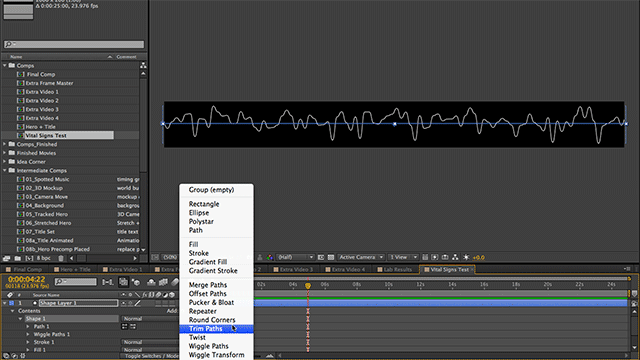
Task: Open the Final Comp timeline tab
Action: pos(24,269)
